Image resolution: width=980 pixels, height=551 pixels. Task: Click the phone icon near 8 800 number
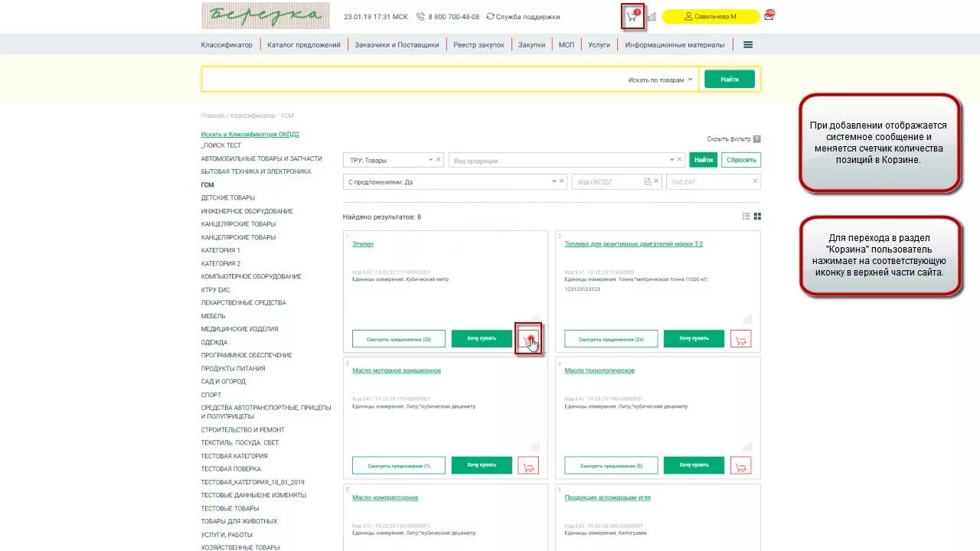420,16
